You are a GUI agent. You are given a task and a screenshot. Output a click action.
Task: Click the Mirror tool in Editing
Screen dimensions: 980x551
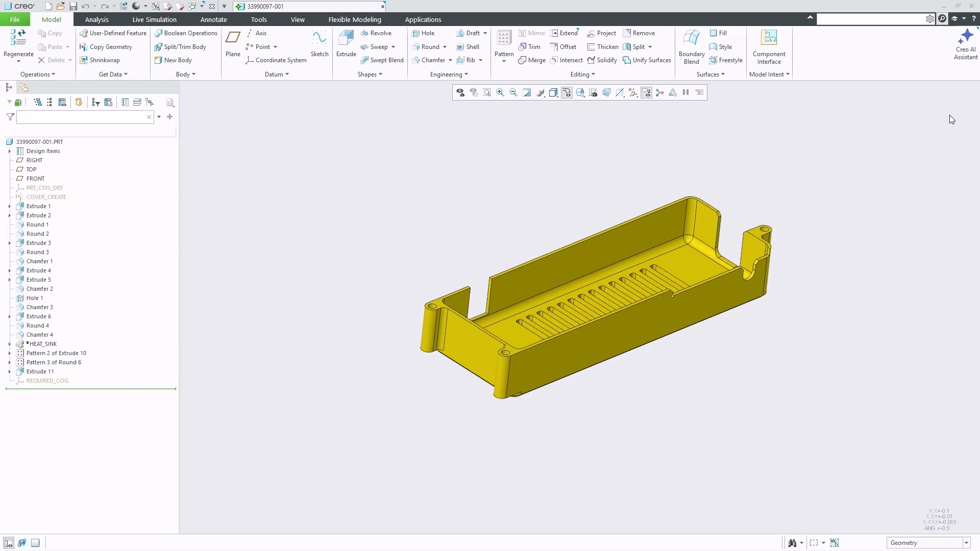532,33
